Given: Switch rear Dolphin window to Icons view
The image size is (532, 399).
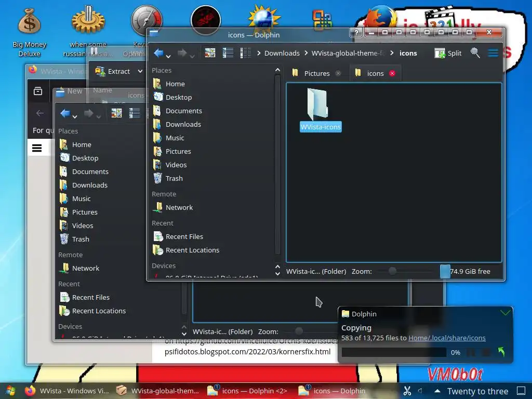Looking at the screenshot, I should [116, 113].
